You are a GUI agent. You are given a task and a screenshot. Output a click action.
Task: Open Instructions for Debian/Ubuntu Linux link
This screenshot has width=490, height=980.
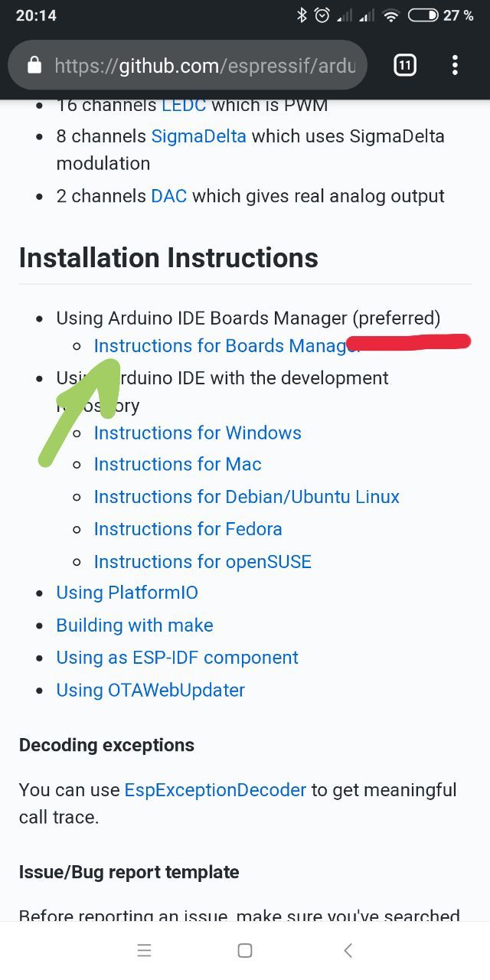(247, 497)
